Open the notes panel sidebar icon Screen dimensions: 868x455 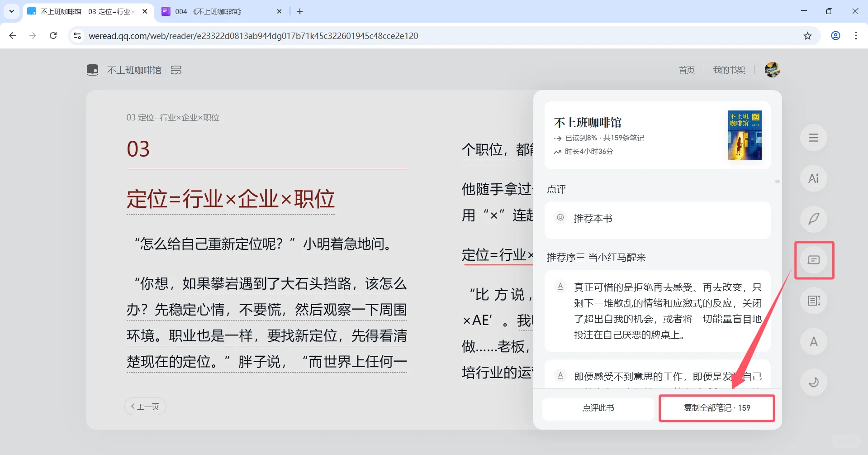click(813, 260)
